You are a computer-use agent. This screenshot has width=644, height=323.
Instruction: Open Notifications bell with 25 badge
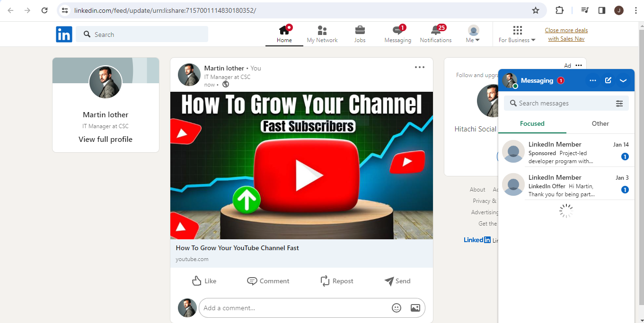click(x=436, y=34)
